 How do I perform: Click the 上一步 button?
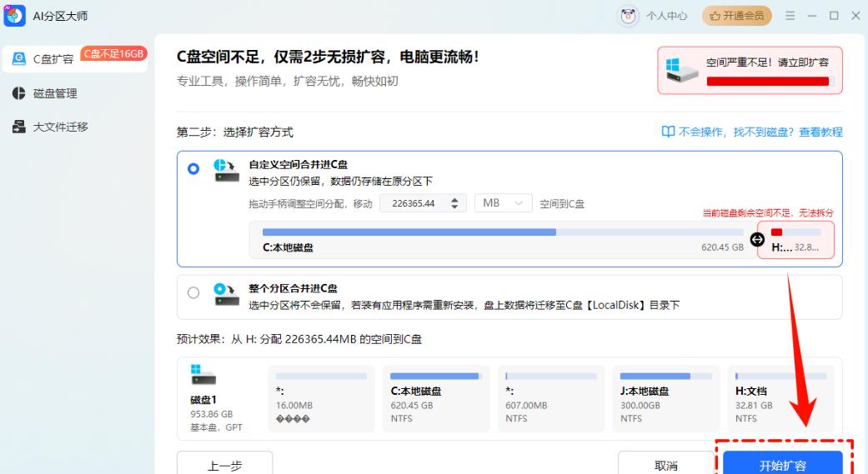pos(225,464)
